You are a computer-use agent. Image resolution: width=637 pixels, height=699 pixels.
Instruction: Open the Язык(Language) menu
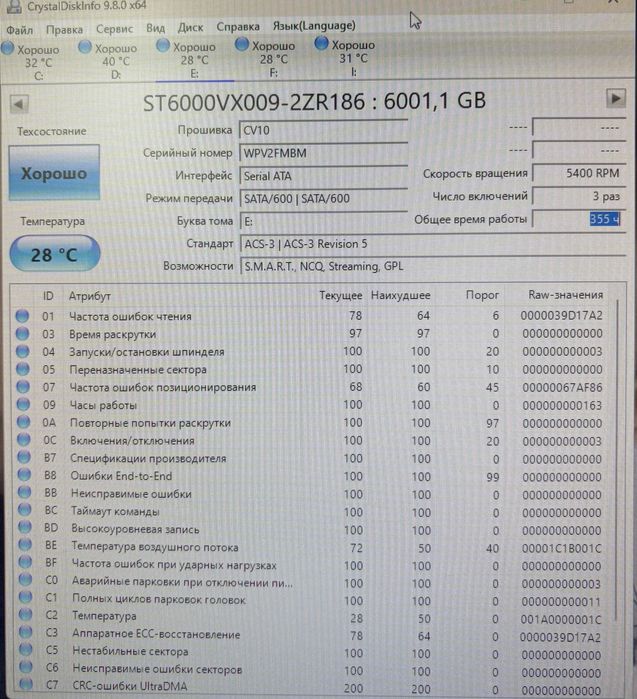point(314,26)
